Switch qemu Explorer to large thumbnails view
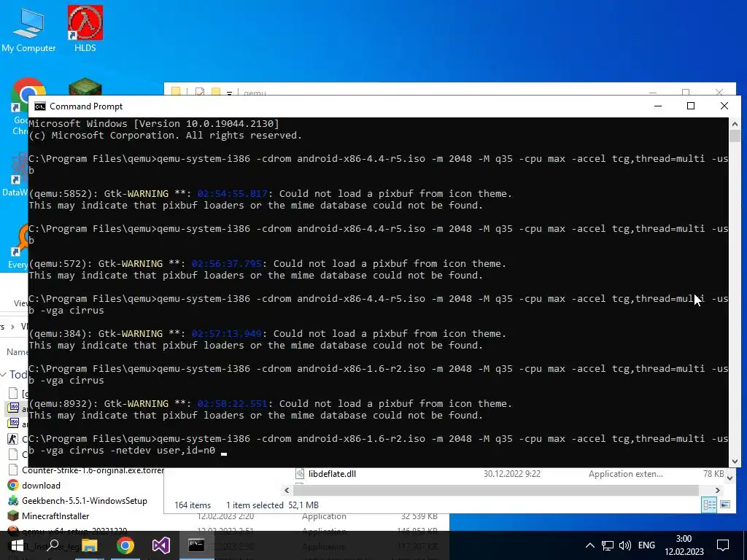Viewport: 747px width, 560px height. 724,505
